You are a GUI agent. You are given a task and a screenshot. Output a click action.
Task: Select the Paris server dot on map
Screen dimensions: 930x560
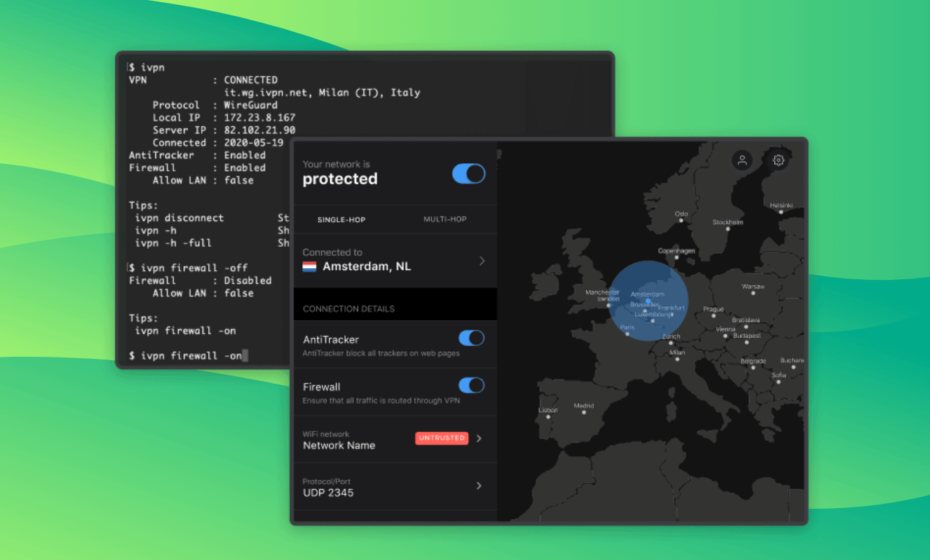627,334
